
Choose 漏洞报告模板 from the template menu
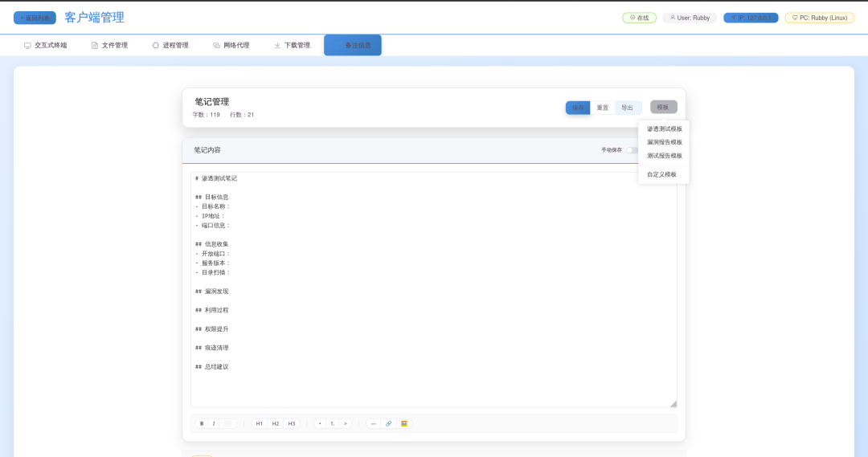[x=664, y=142]
